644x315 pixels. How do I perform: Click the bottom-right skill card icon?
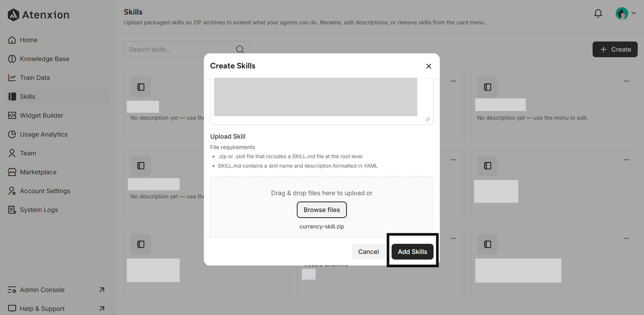[487, 244]
